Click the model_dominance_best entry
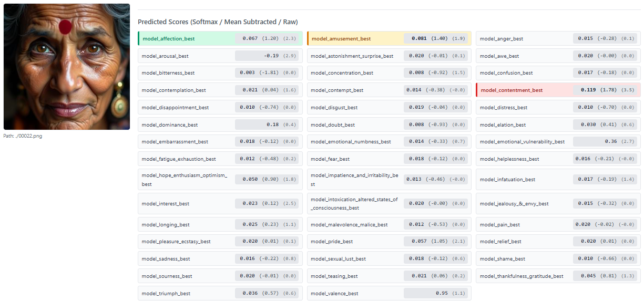644x301 pixels. 220,124
